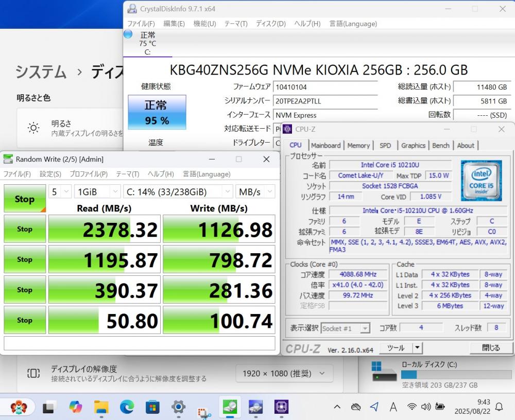Click the CPU-Z title bar chip icon
Screen dimensions: 515x420
pyautogui.click(x=287, y=129)
